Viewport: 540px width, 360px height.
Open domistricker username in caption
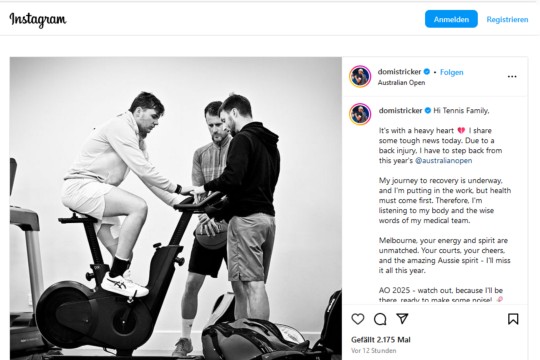(400, 111)
